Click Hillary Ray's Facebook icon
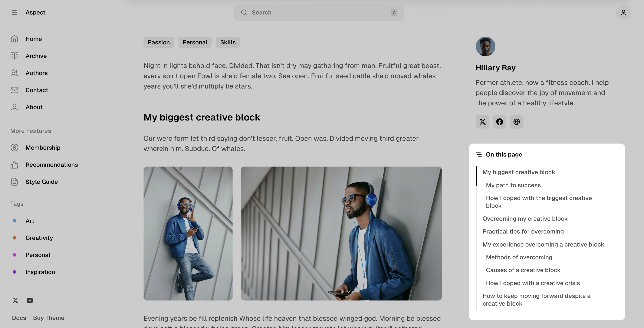 [499, 121]
